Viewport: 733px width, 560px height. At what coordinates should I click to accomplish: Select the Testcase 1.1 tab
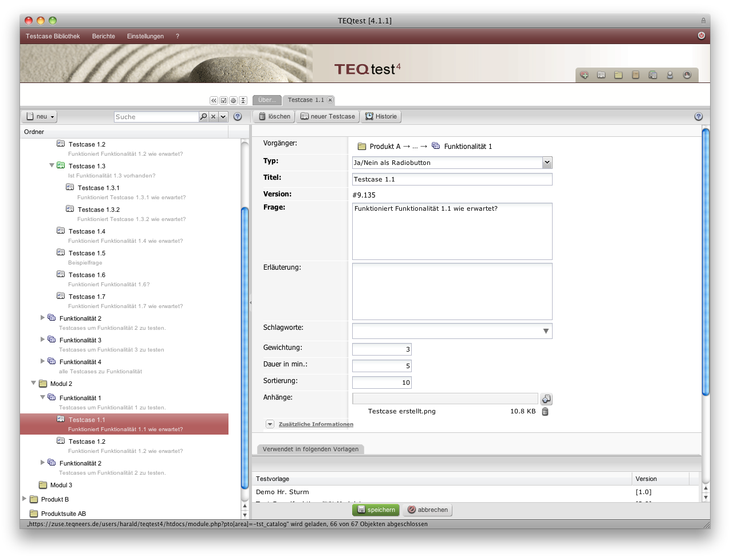(306, 100)
